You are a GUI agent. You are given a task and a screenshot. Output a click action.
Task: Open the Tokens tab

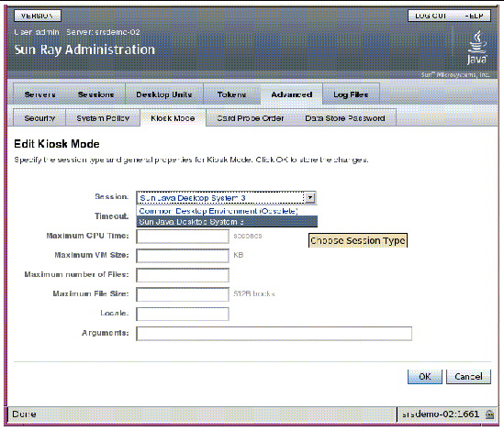tap(231, 94)
